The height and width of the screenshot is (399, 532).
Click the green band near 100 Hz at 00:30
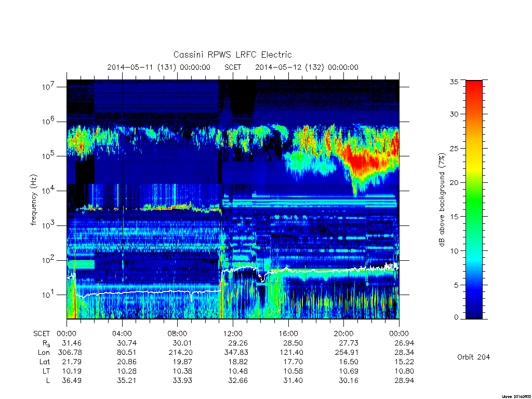point(81,264)
